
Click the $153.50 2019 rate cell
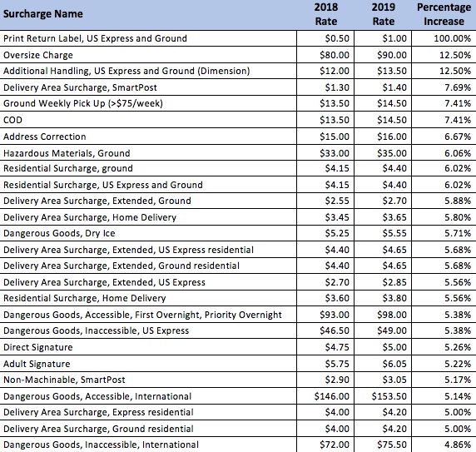(x=383, y=396)
